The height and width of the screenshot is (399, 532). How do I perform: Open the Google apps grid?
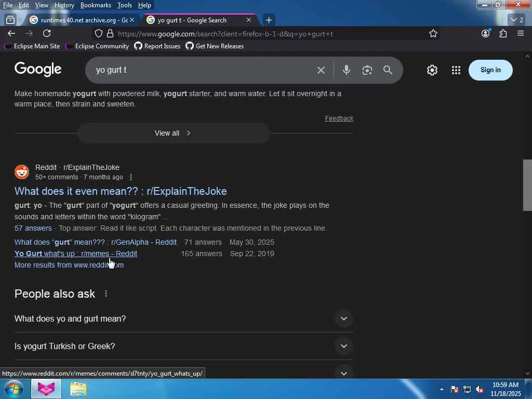click(456, 70)
